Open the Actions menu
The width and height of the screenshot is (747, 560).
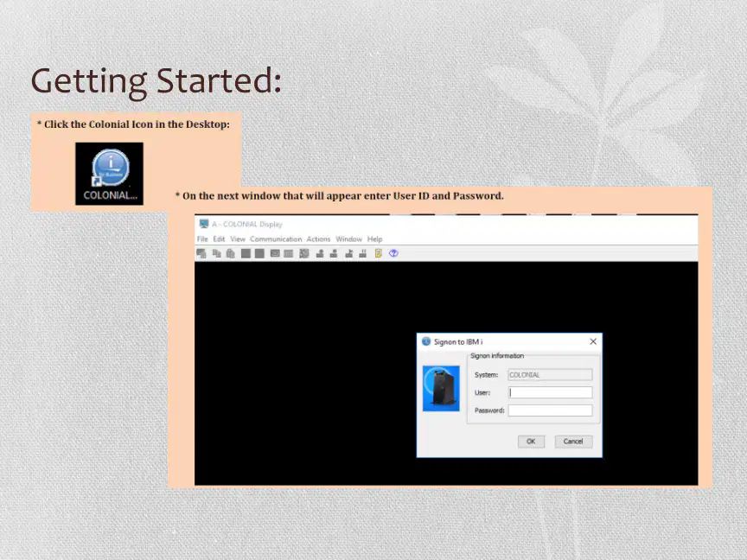(x=318, y=239)
